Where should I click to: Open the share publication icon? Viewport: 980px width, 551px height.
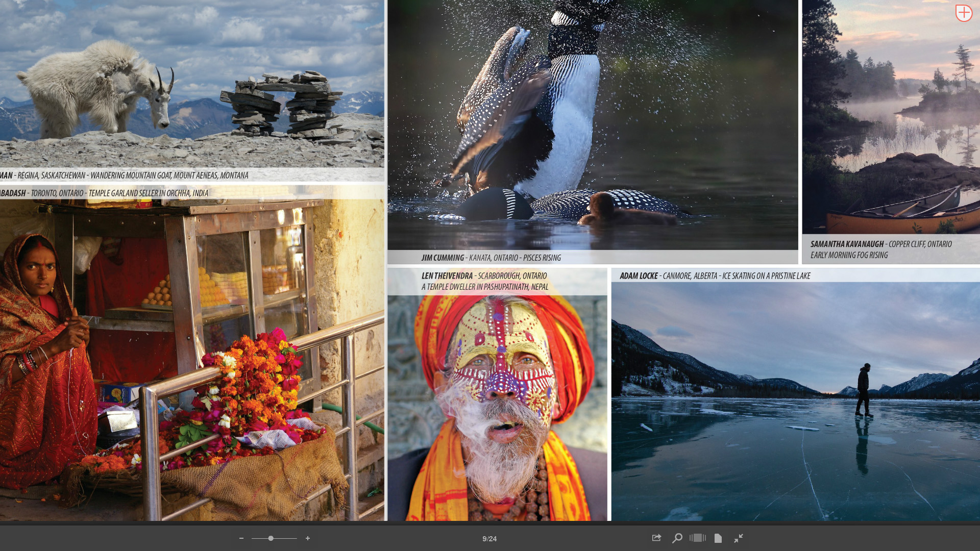pos(657,538)
